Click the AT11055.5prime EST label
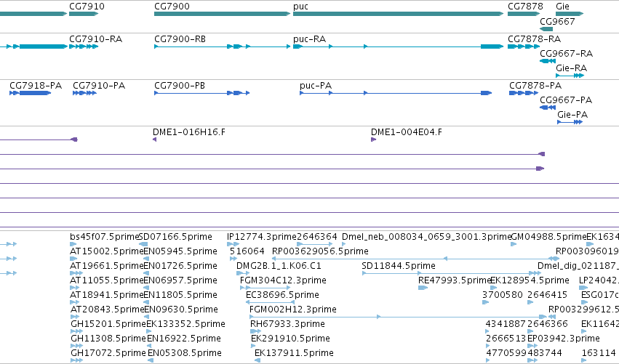Screen dimensions: 619x364 point(107,280)
